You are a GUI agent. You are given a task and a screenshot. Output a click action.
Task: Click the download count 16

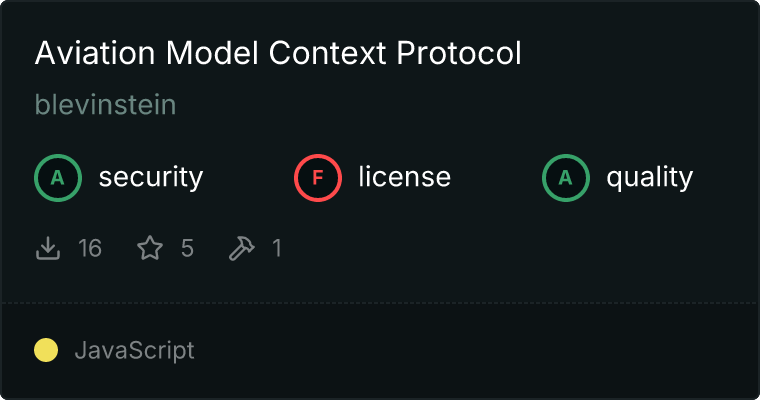(90, 248)
